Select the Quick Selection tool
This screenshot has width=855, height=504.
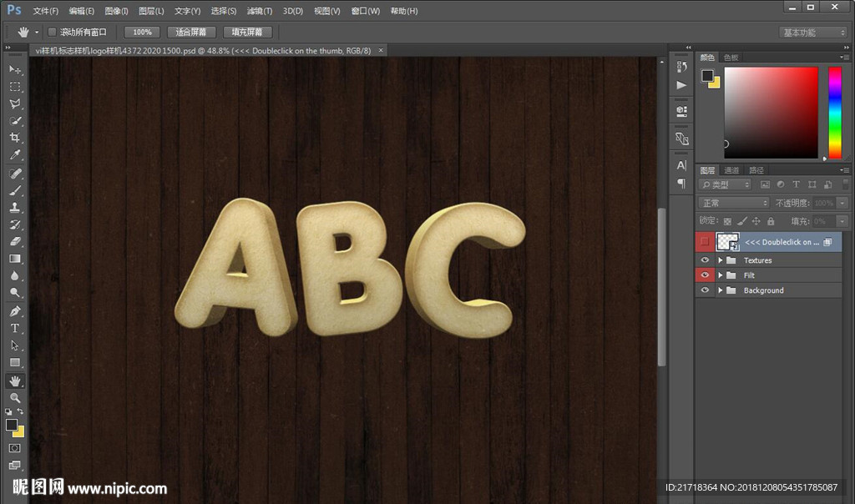click(x=15, y=120)
